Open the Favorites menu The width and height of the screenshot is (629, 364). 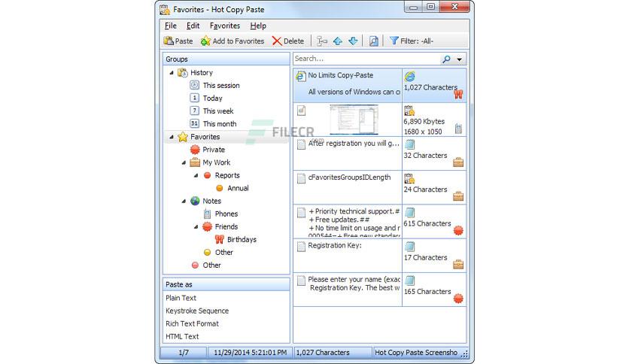tap(225, 26)
